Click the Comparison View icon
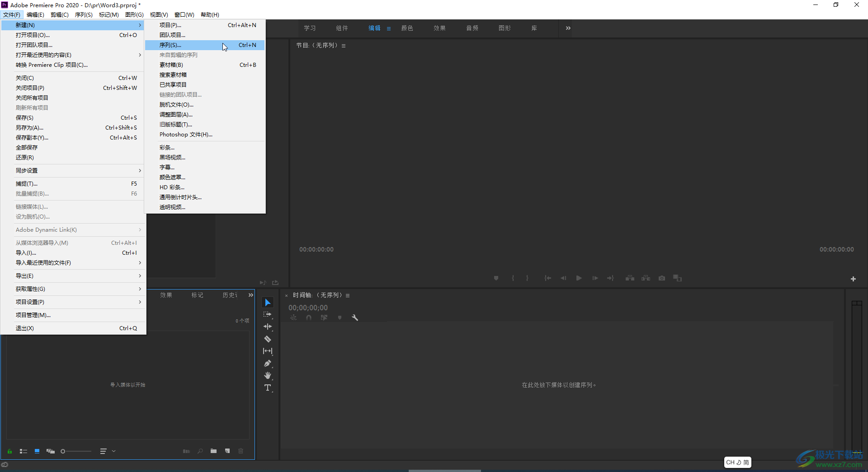The height and width of the screenshot is (472, 868). pyautogui.click(x=677, y=278)
